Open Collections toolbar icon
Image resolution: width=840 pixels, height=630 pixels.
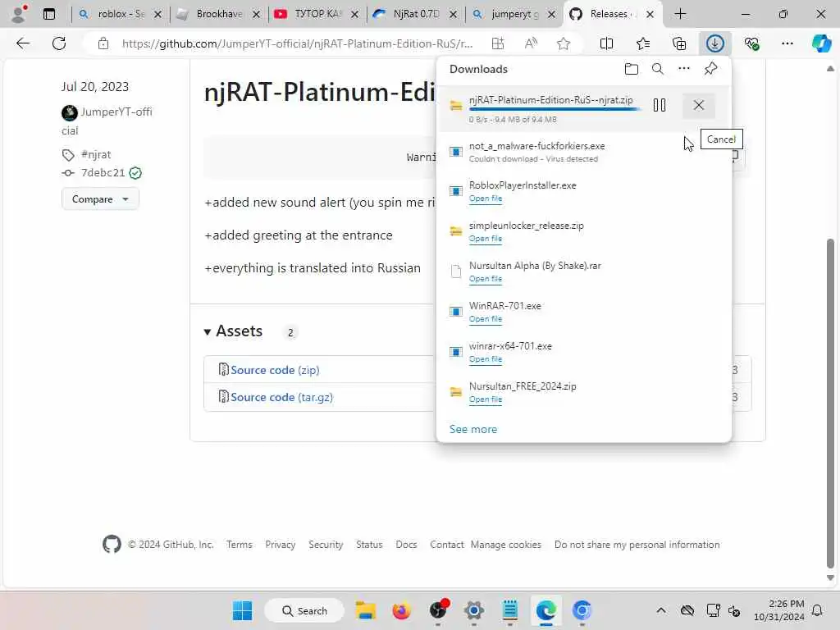pos(678,43)
